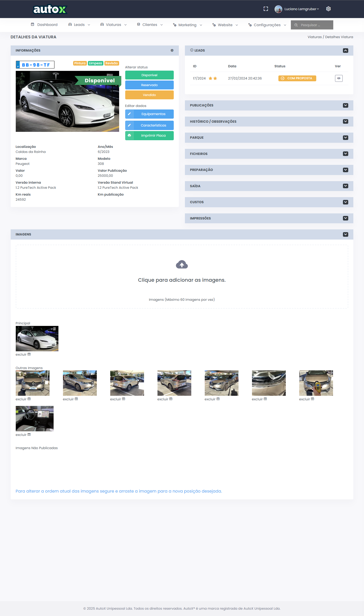
Task: Click delete icon under interior dashboard image
Action: [29, 435]
